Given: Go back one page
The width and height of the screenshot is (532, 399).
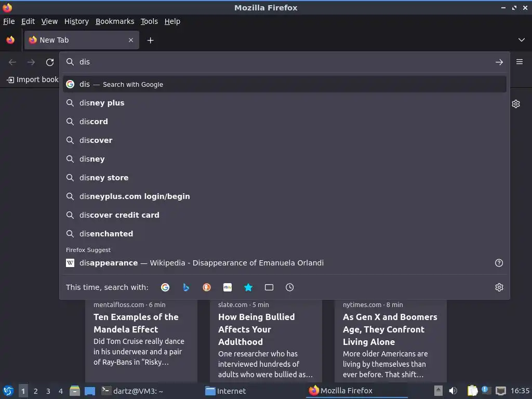Looking at the screenshot, I should 12,62.
